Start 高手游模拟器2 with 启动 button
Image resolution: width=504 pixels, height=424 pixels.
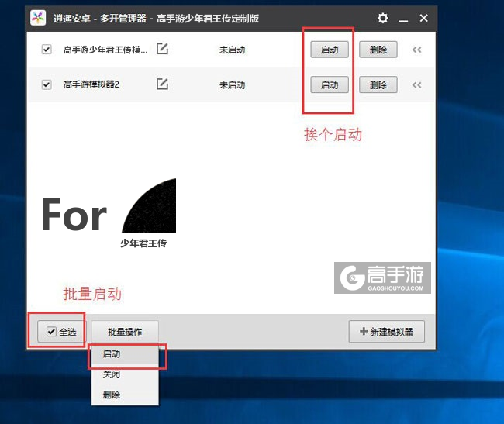click(330, 84)
